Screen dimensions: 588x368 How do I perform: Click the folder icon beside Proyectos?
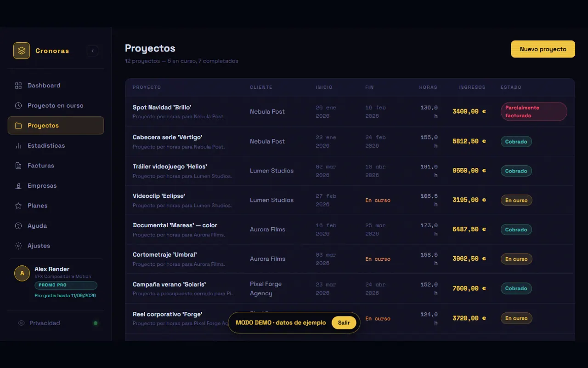(18, 126)
